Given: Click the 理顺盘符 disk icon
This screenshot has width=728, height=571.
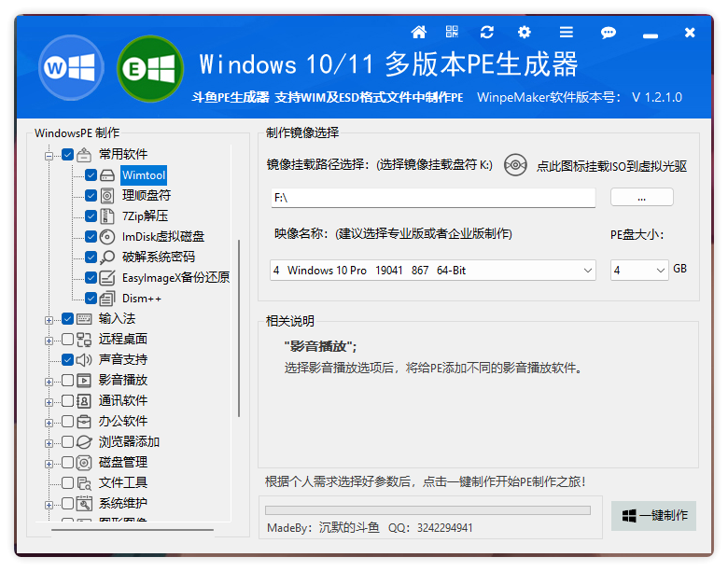Looking at the screenshot, I should [107, 195].
